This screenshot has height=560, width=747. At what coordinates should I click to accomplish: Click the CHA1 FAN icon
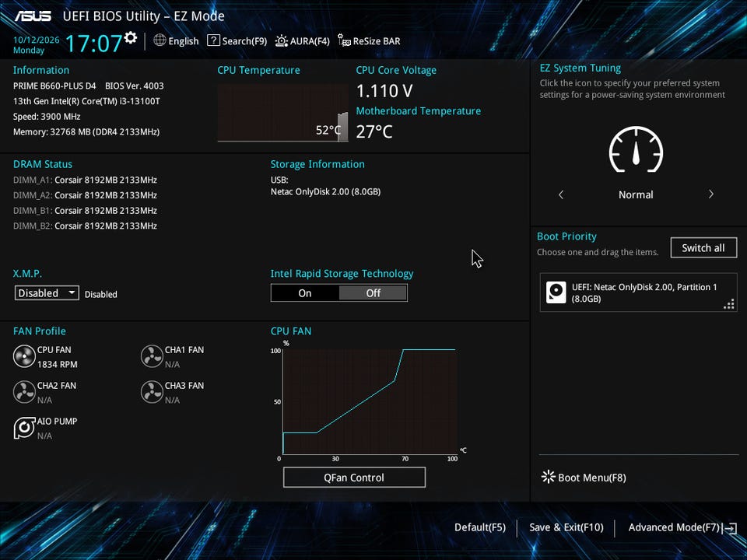pos(152,356)
